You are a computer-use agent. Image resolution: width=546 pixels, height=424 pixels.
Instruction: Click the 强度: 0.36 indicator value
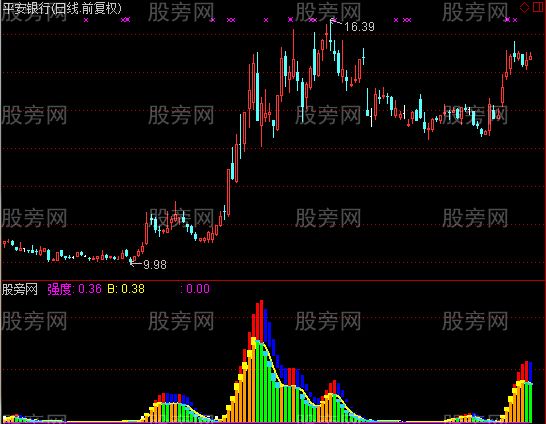pyautogui.click(x=75, y=289)
